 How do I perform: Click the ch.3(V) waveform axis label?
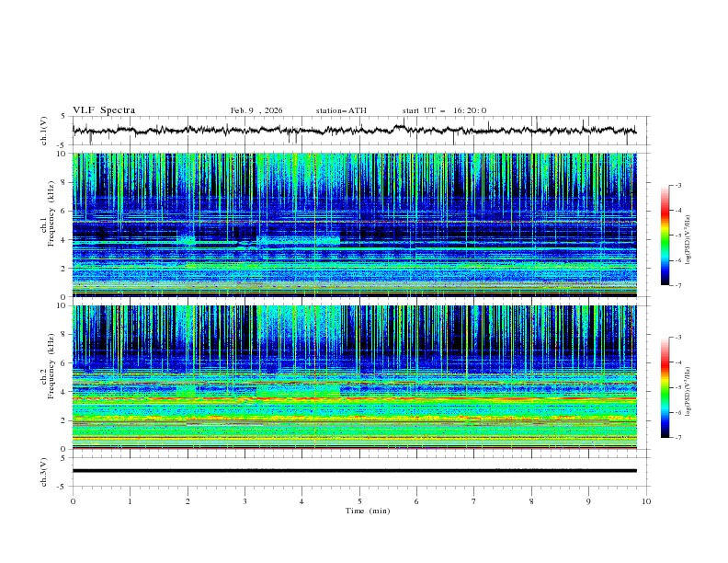45,470
